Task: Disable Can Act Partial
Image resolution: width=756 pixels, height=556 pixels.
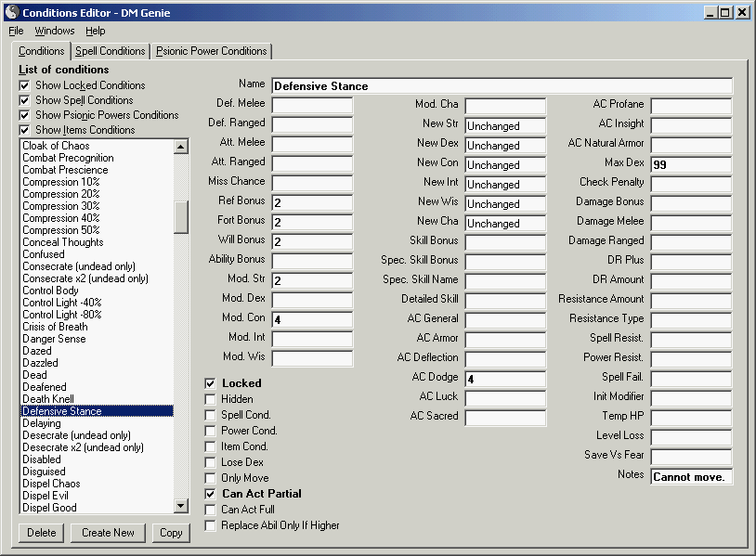Action: click(x=211, y=494)
